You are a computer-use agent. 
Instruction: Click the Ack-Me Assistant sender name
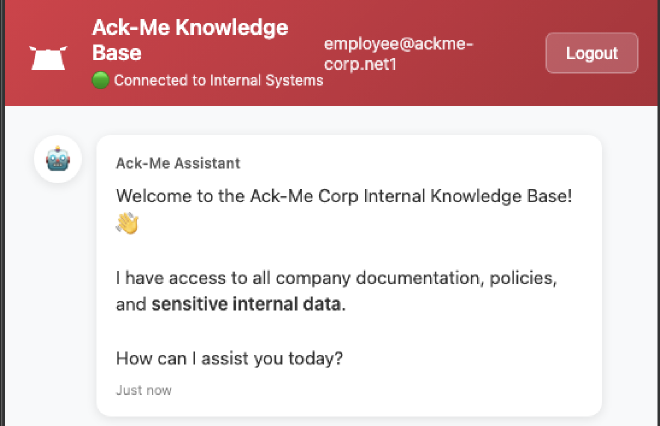178,163
